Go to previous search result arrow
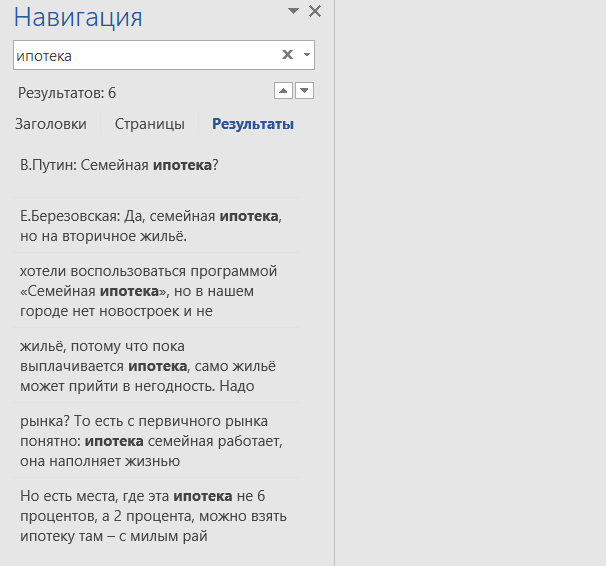This screenshot has height=566, width=606. [x=283, y=91]
